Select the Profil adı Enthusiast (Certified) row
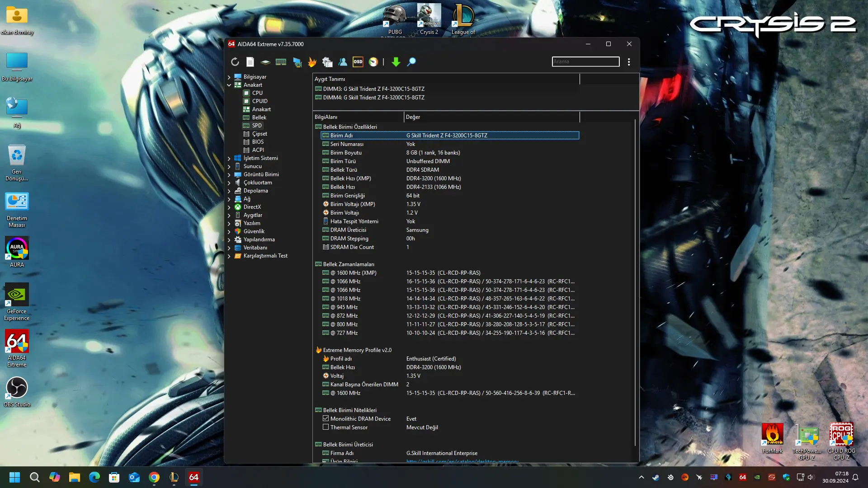 (450, 359)
